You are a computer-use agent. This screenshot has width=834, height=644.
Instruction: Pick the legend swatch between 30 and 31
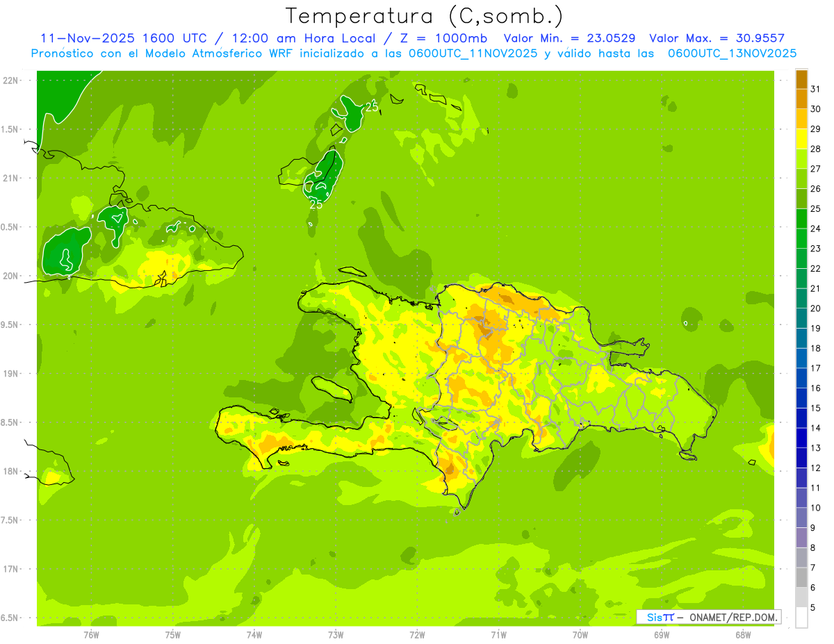point(801,99)
